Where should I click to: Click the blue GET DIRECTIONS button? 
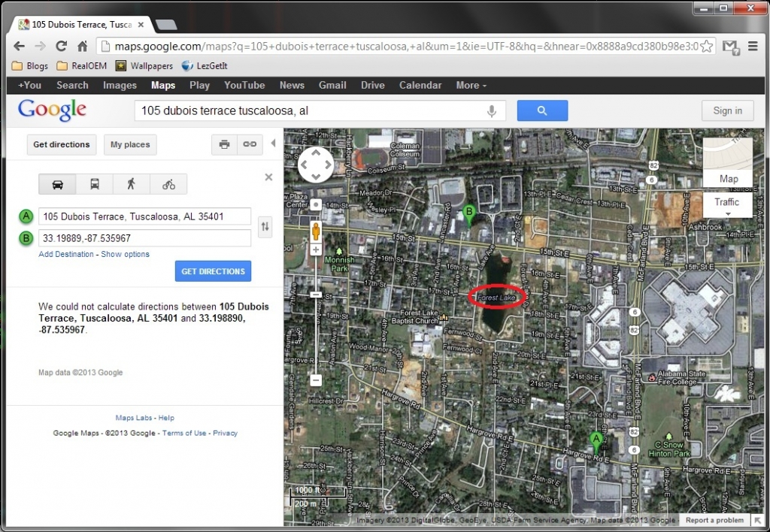(213, 271)
